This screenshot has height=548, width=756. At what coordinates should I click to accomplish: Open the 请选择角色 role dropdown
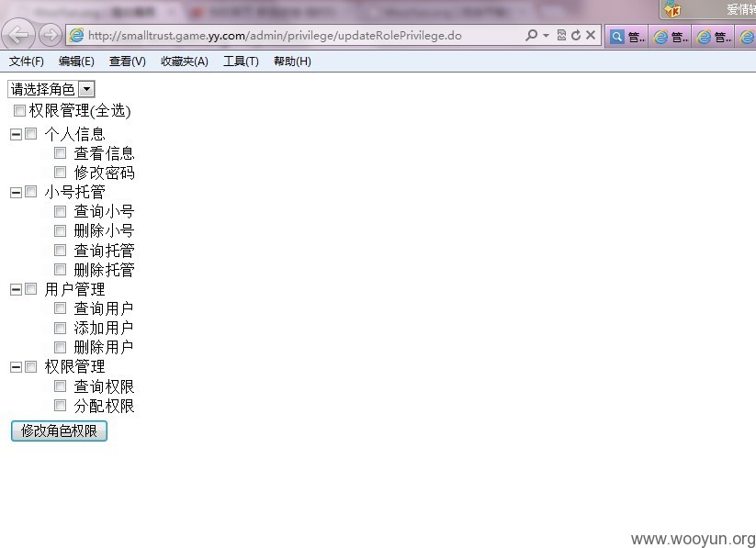tap(51, 89)
